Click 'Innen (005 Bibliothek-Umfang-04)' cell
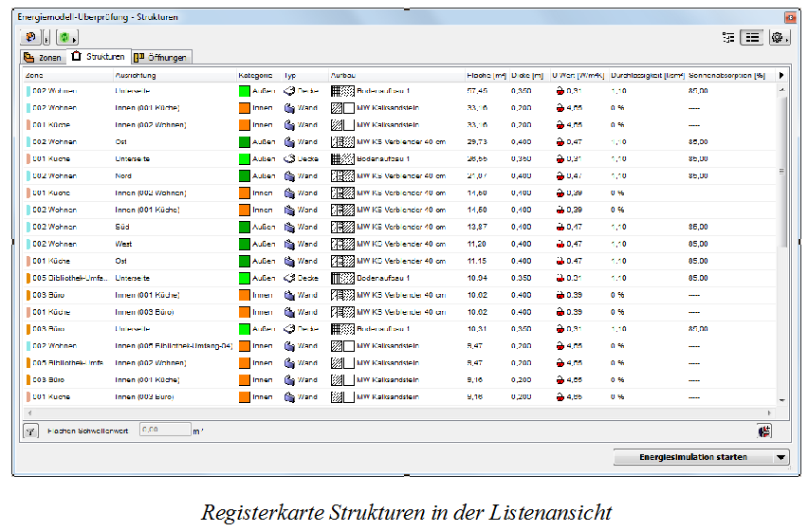Image resolution: width=808 pixels, height=532 pixels. (174, 346)
